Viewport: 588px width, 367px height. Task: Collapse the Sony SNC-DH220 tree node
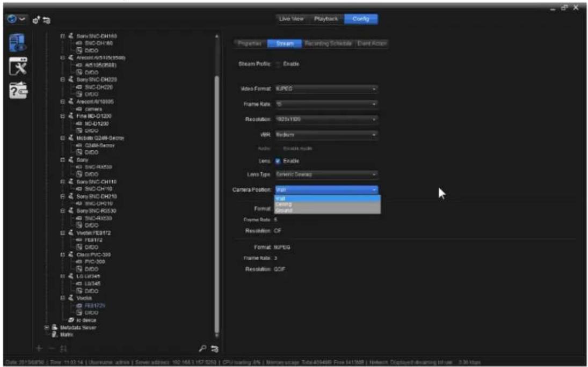pos(63,79)
